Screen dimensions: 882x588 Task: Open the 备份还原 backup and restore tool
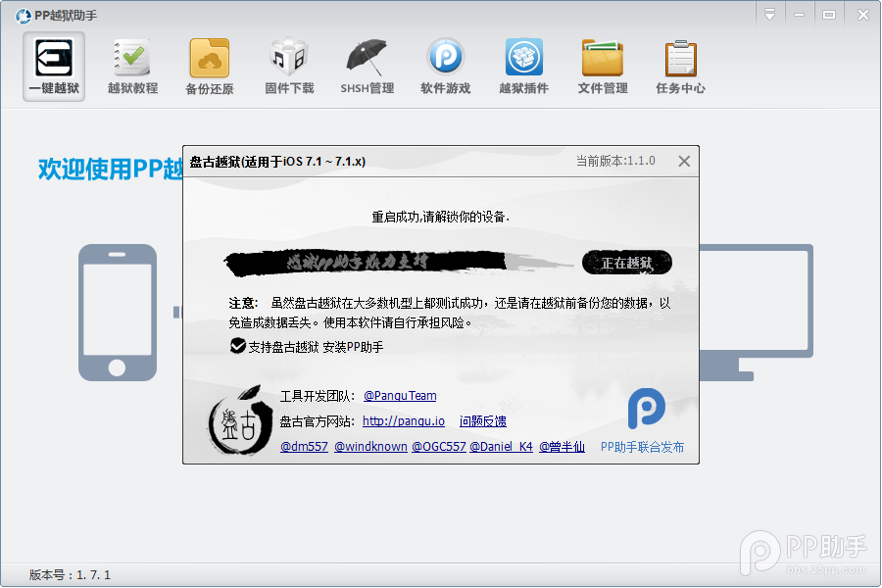pos(210,65)
